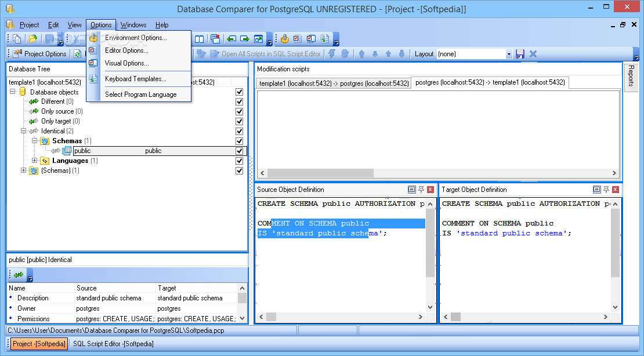Open the View menu
The height and width of the screenshot is (356, 644).
pos(74,25)
